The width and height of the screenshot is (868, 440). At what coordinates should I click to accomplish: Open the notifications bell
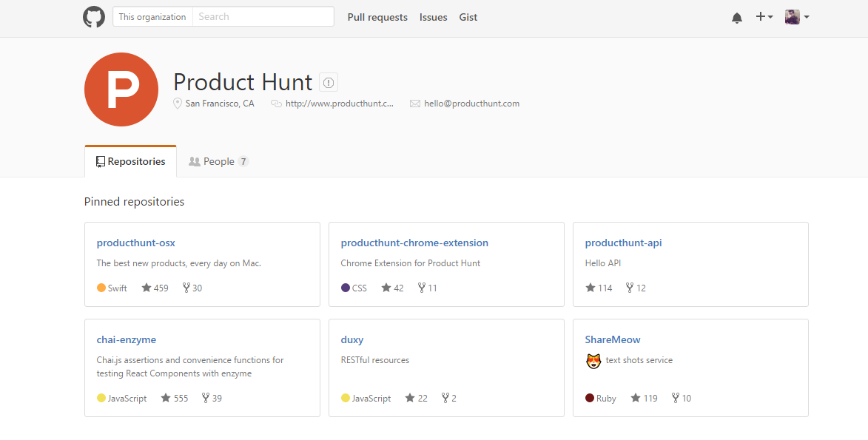tap(736, 18)
